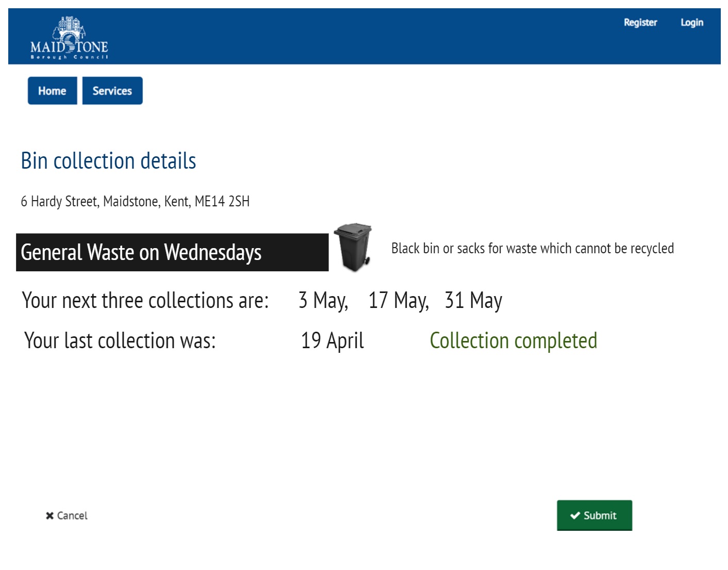Click the black bin description text
This screenshot has width=728, height=570.
[532, 249]
